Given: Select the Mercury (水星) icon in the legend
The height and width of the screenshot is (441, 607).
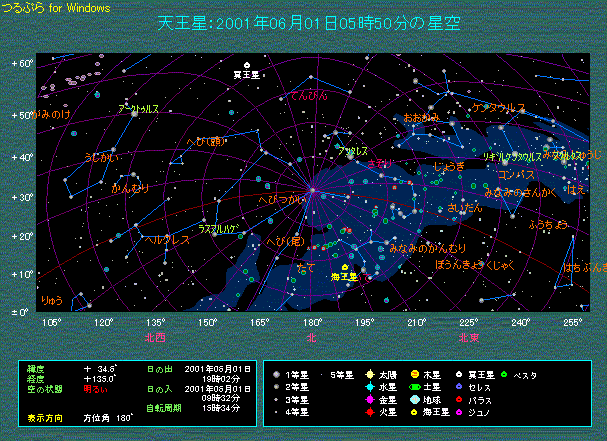Looking at the screenshot, I should 369,385.
